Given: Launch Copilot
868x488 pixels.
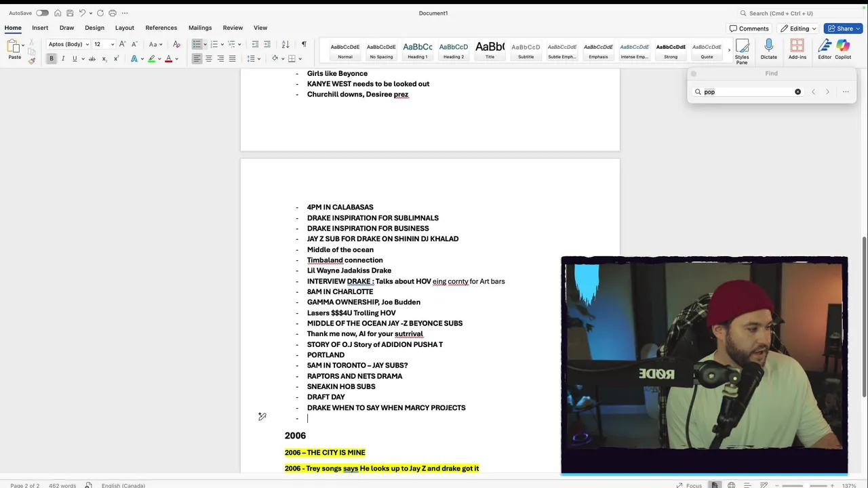Looking at the screenshot, I should pos(843,49).
